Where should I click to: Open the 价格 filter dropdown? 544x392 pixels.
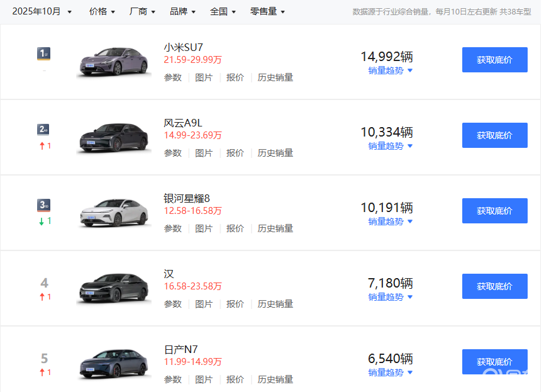102,11
